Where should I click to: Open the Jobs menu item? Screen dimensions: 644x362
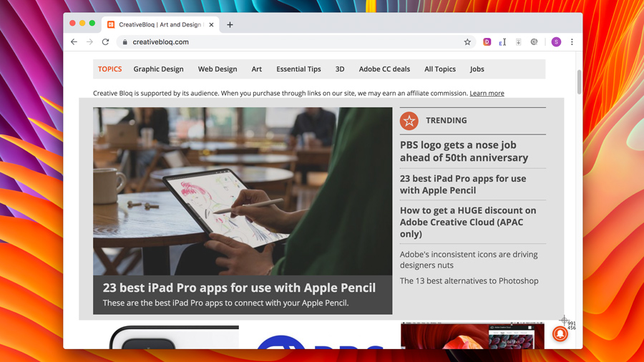(x=477, y=69)
